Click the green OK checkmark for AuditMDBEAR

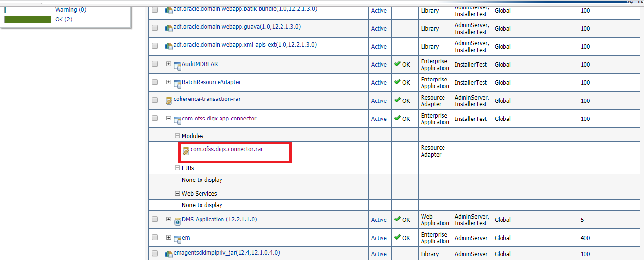[397, 64]
